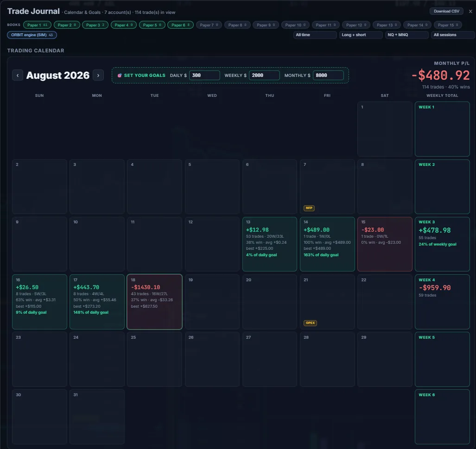Image resolution: width=476 pixels, height=449 pixels.
Task: Click the monthly P/L value -$480.92
Action: click(440, 75)
